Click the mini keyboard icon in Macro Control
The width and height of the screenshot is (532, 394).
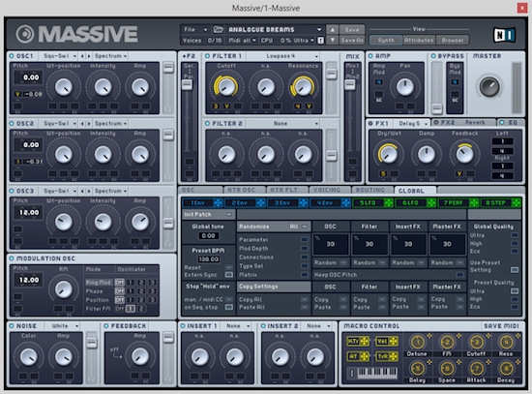372,374
